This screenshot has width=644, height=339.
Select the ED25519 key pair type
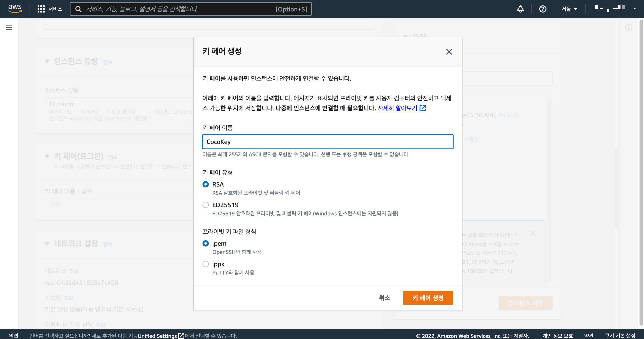click(x=205, y=205)
